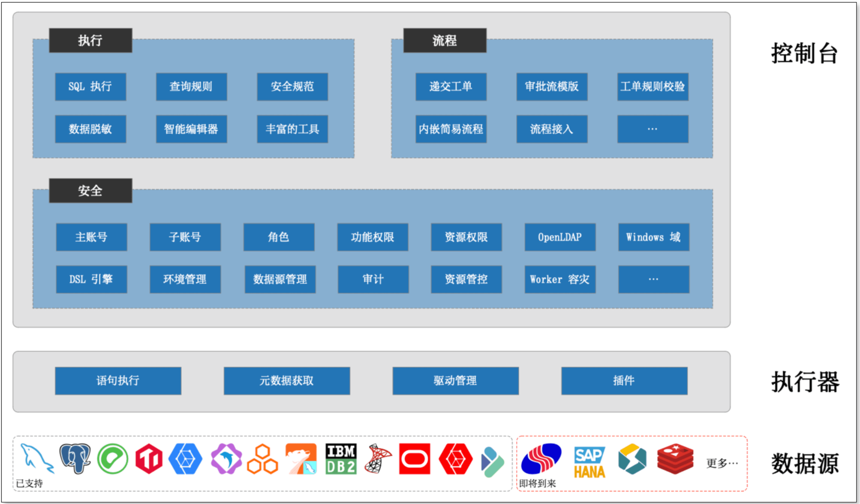The height and width of the screenshot is (504, 860).
Task: Click the TiDB red hexagon icon
Action: click(149, 459)
